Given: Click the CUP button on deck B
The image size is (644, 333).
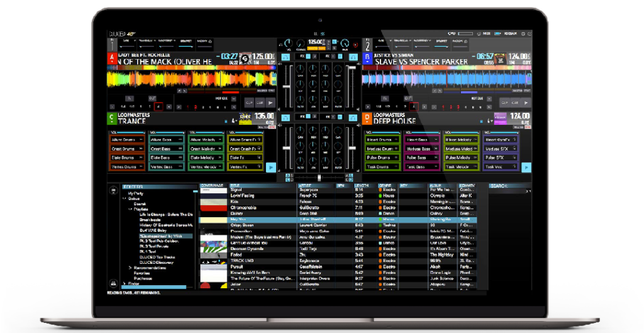Looking at the screenshot, I should (x=505, y=103).
